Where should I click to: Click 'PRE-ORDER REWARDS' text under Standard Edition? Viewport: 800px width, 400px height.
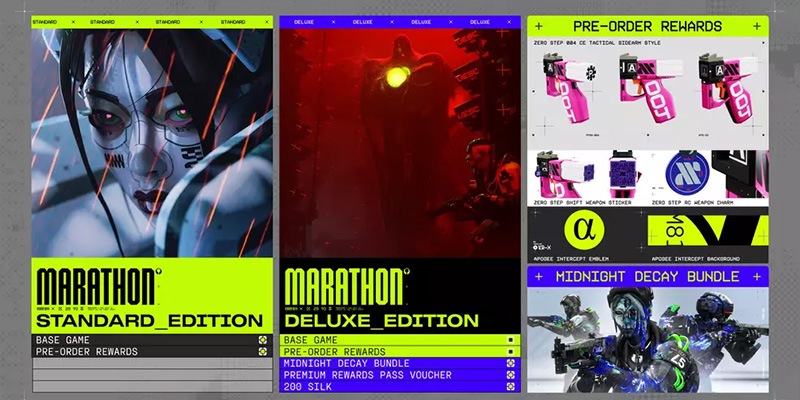tap(87, 352)
